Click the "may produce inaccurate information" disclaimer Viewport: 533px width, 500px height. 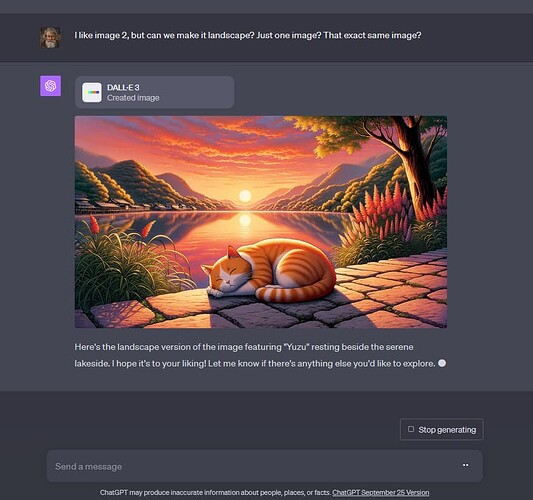[x=216, y=493]
